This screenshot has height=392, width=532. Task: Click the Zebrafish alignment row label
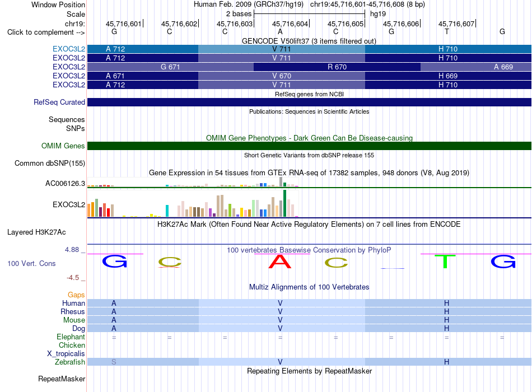[70, 362]
